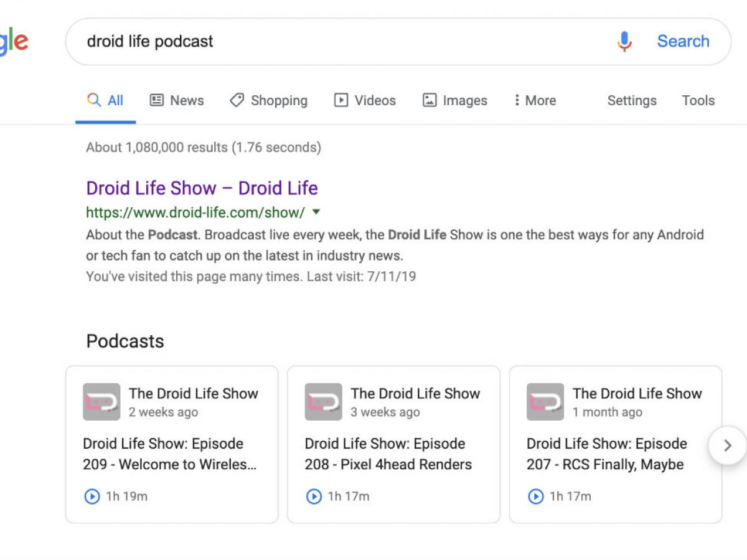Click podcast artwork for Episode 208 card
This screenshot has width=747, height=560.
323,402
